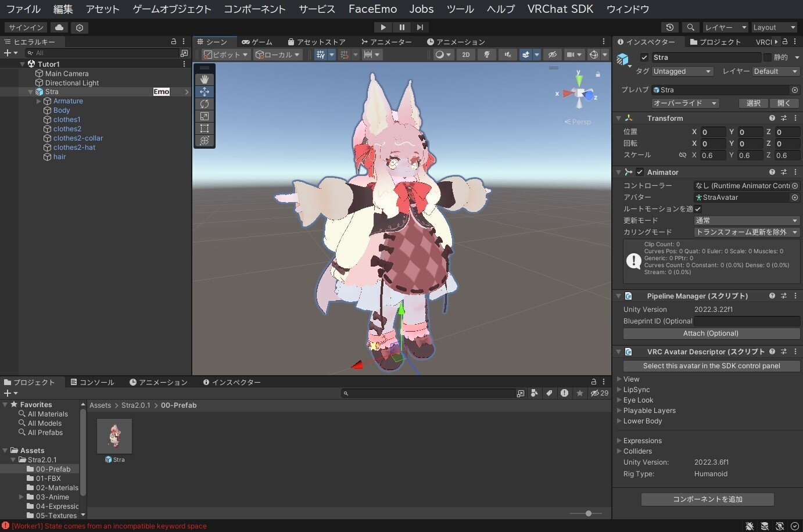Click search by label icon in Project
Image resolution: width=803 pixels, height=532 pixels.
pyautogui.click(x=549, y=393)
